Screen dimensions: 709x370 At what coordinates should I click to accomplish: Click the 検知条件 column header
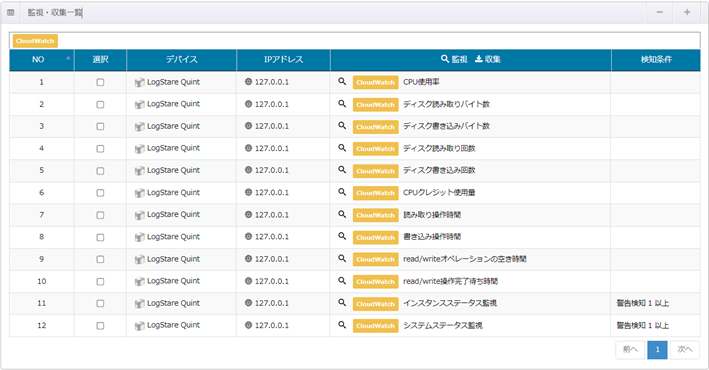tap(656, 60)
